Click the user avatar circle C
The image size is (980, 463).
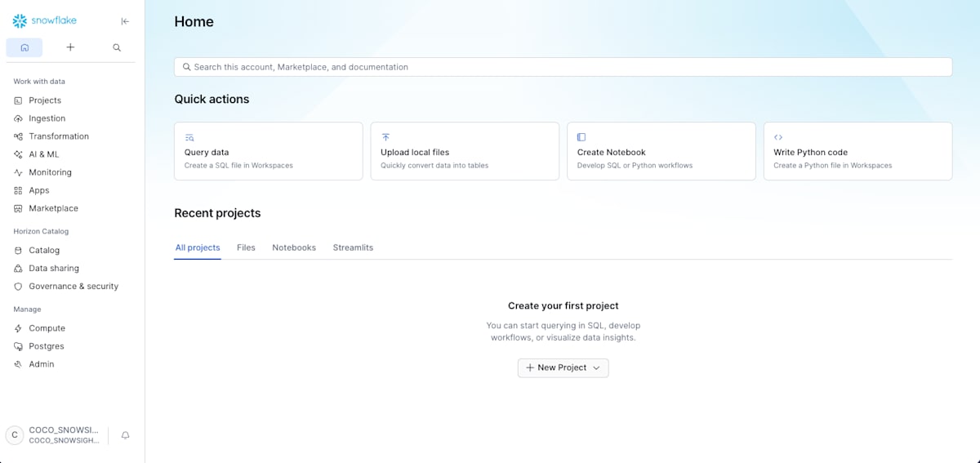click(x=15, y=435)
